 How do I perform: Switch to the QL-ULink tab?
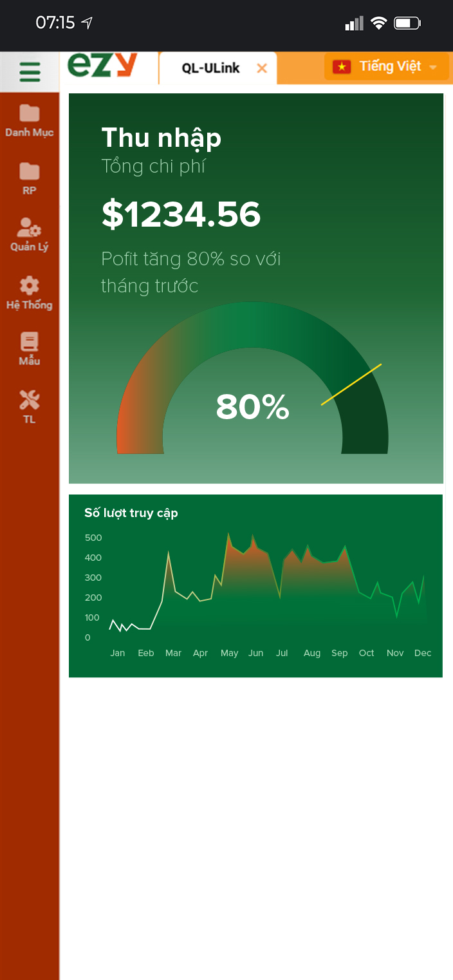coord(210,68)
